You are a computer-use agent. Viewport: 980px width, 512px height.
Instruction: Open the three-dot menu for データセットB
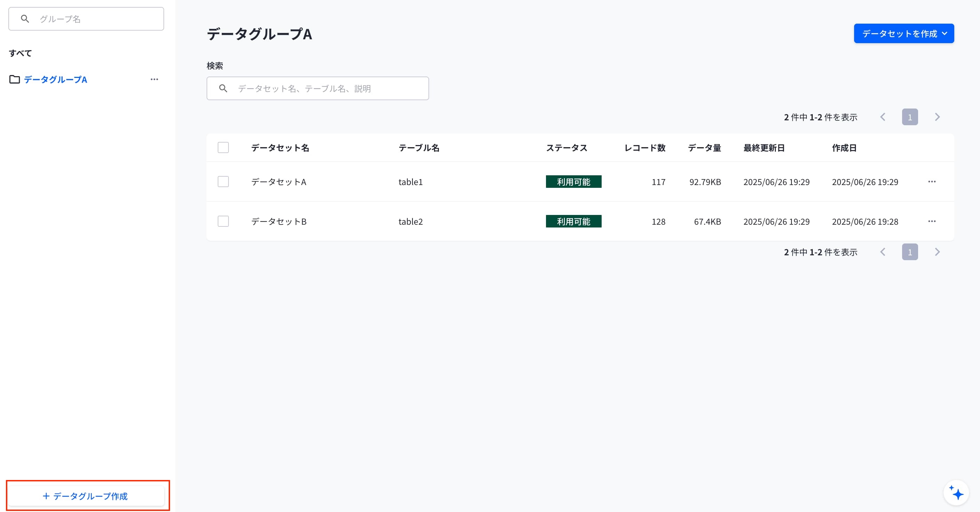tap(932, 221)
